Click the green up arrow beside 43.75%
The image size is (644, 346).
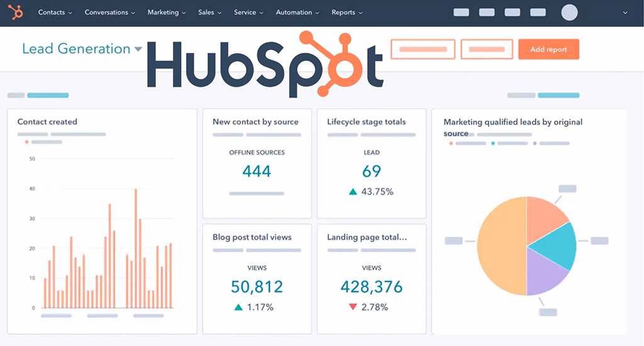pos(353,191)
